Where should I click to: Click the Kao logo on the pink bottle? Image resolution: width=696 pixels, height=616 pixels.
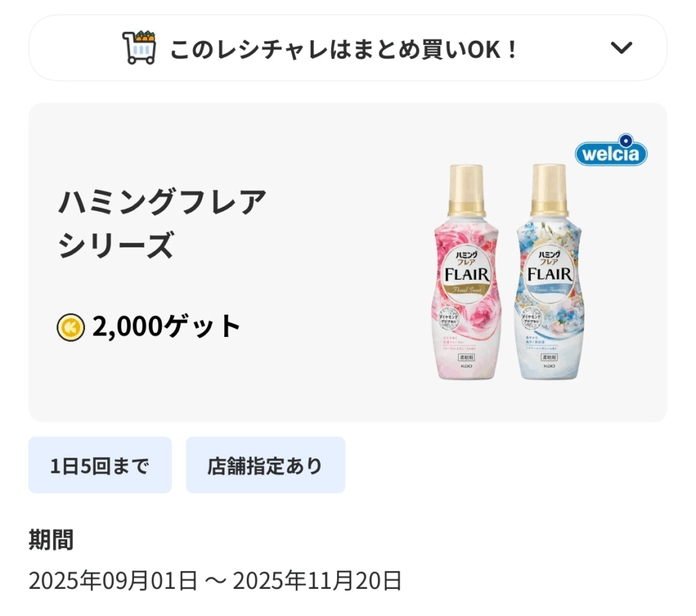pyautogui.click(x=466, y=367)
